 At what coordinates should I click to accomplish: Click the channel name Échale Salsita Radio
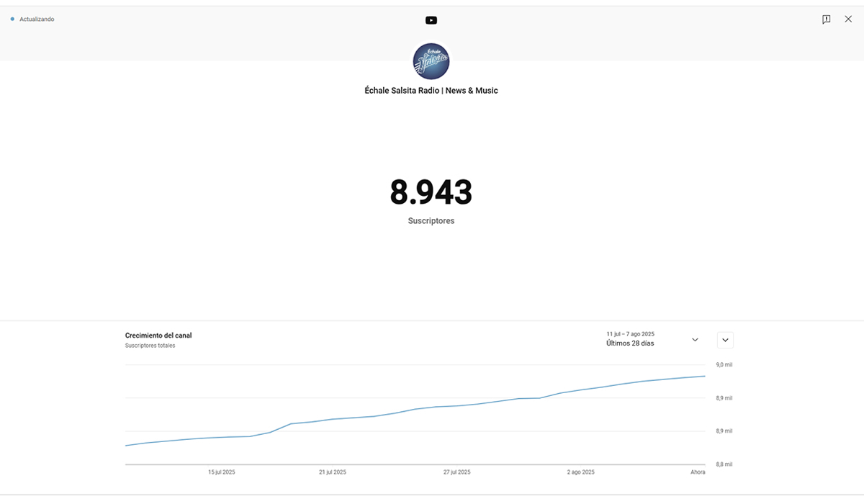tap(431, 91)
